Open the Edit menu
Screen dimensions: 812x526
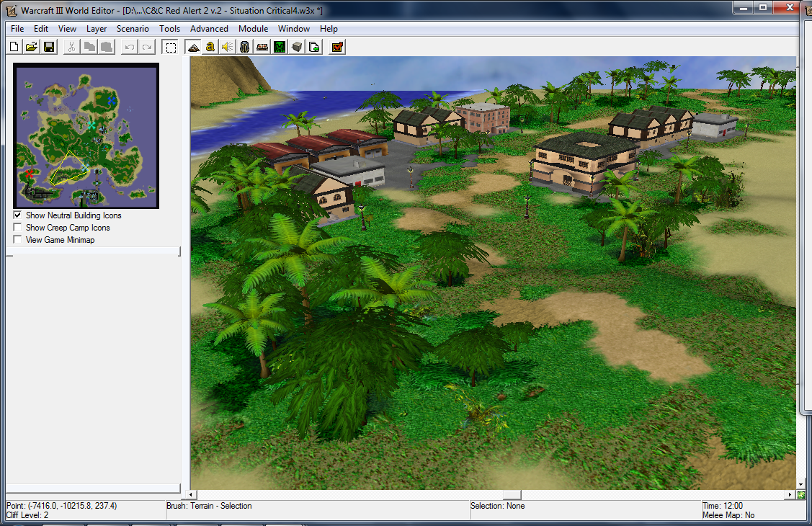(x=41, y=29)
